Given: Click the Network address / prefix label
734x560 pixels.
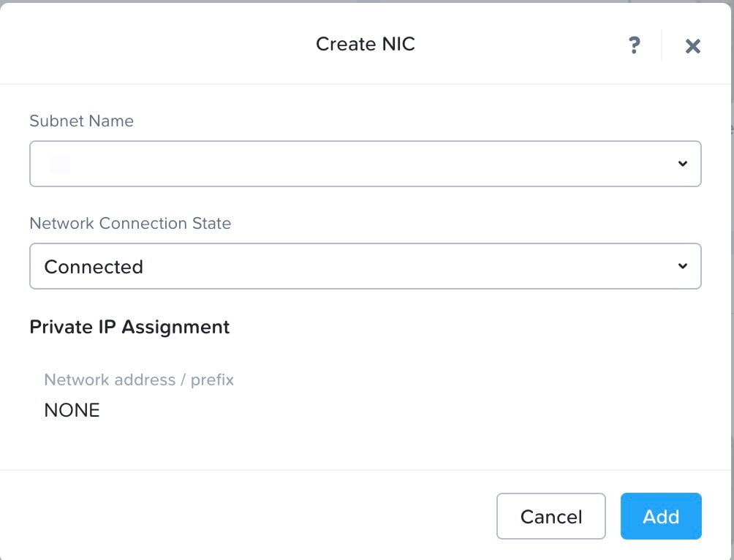Looking at the screenshot, I should coord(139,379).
